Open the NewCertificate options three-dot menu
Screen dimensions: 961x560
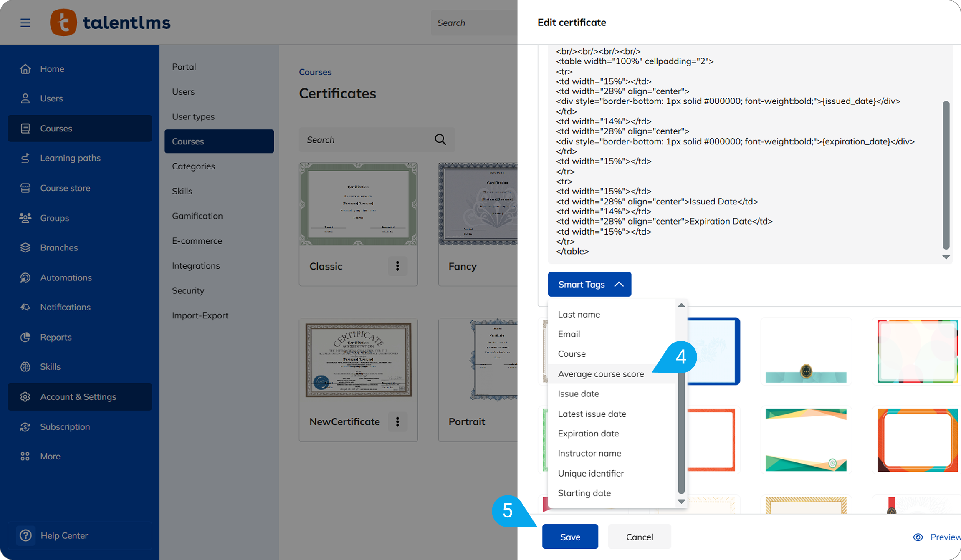tap(397, 422)
